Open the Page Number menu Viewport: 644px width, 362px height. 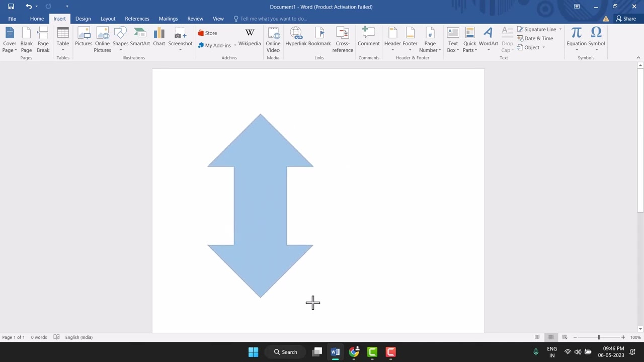click(x=430, y=40)
